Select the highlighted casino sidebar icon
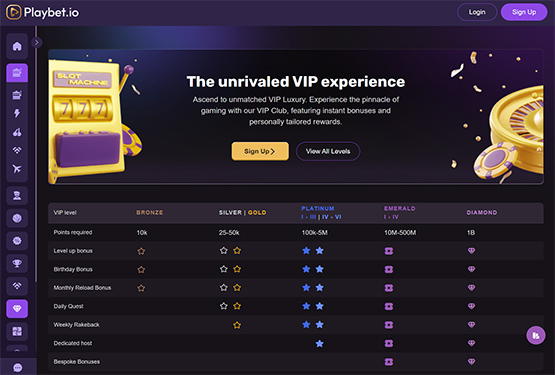Screen dimensions: 555x375 [x=17, y=73]
